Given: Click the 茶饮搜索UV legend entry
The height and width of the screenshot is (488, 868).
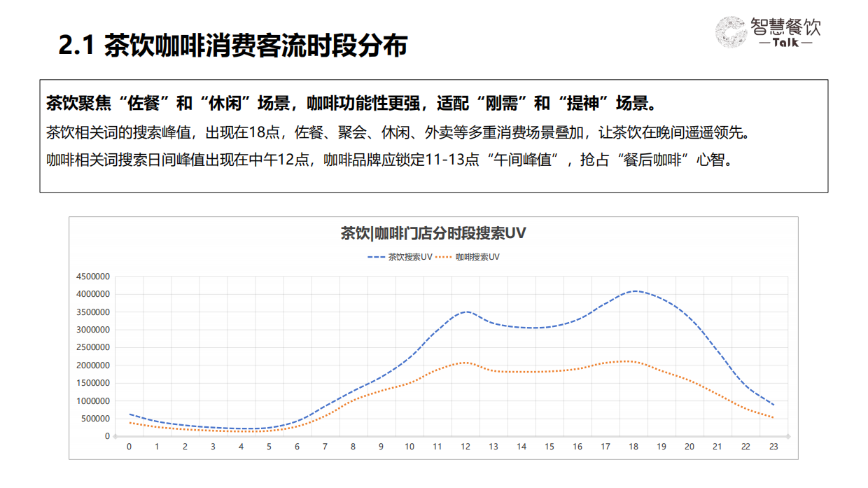Looking at the screenshot, I should 400,257.
